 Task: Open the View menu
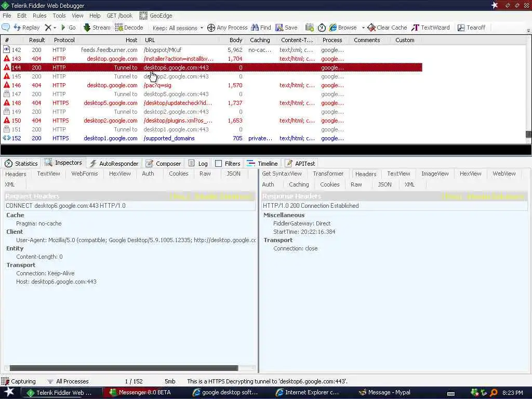point(77,16)
